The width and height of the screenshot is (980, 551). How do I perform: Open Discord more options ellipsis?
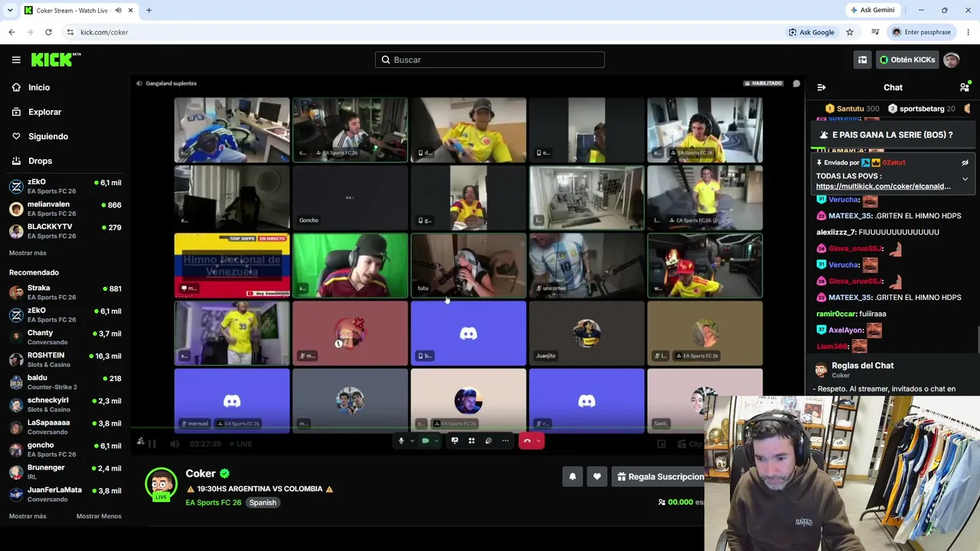point(505,441)
